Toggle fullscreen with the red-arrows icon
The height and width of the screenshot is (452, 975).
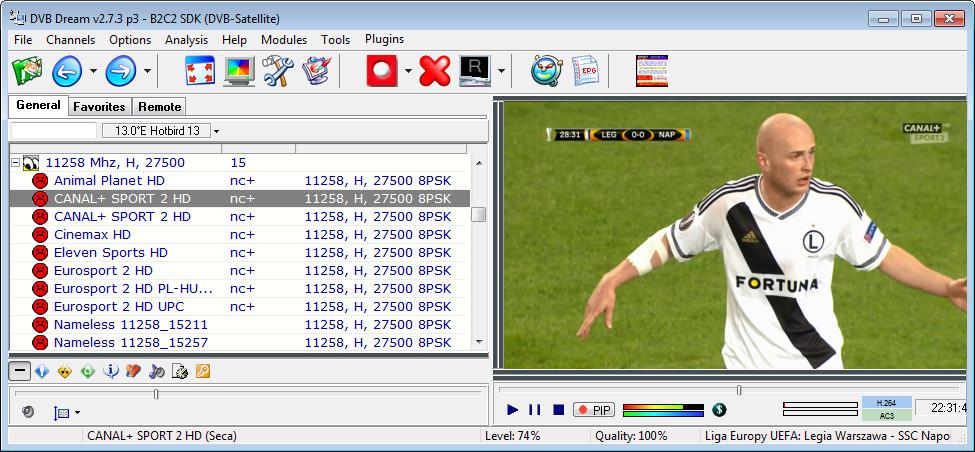[200, 71]
